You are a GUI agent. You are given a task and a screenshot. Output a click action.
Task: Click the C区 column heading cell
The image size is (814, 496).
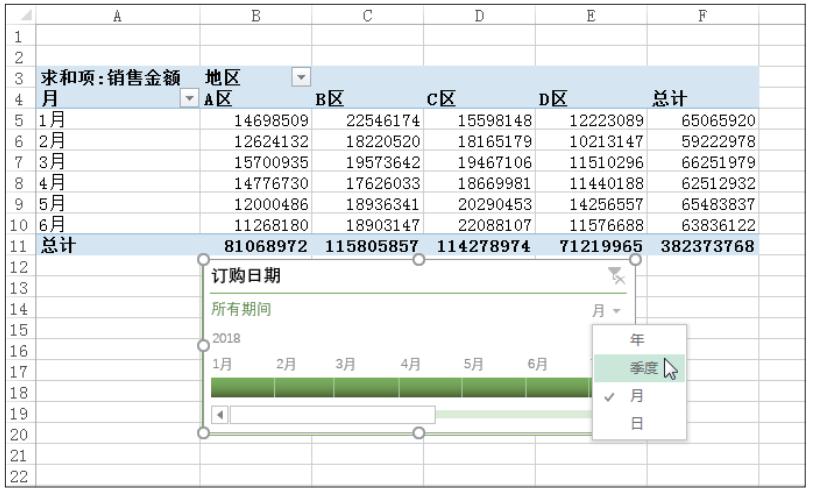(x=479, y=98)
